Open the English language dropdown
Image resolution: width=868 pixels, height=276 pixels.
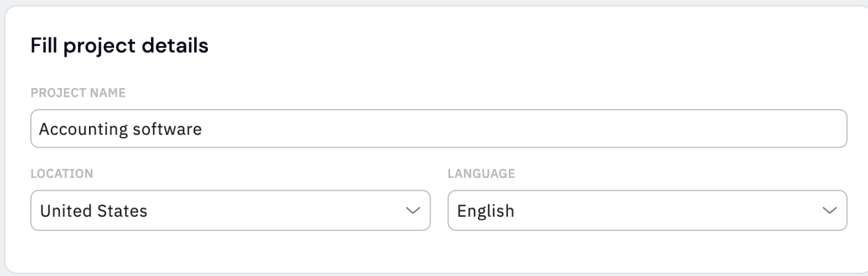click(x=647, y=210)
